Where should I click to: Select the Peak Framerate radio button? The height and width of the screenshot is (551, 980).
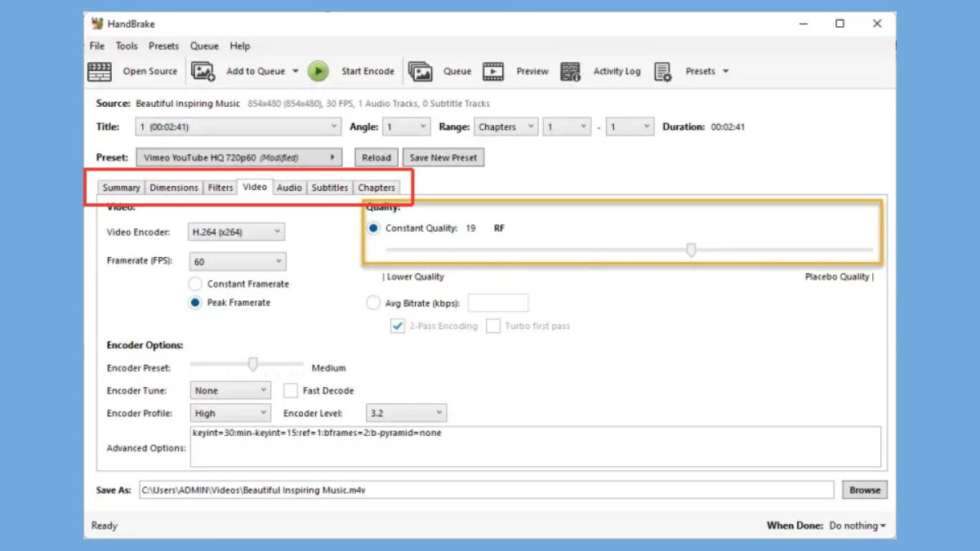point(195,303)
